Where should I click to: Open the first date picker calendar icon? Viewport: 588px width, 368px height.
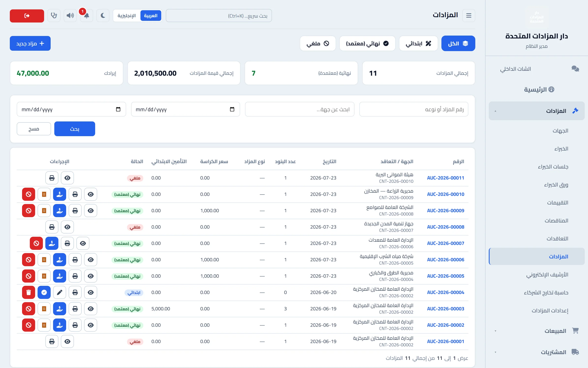click(232, 109)
